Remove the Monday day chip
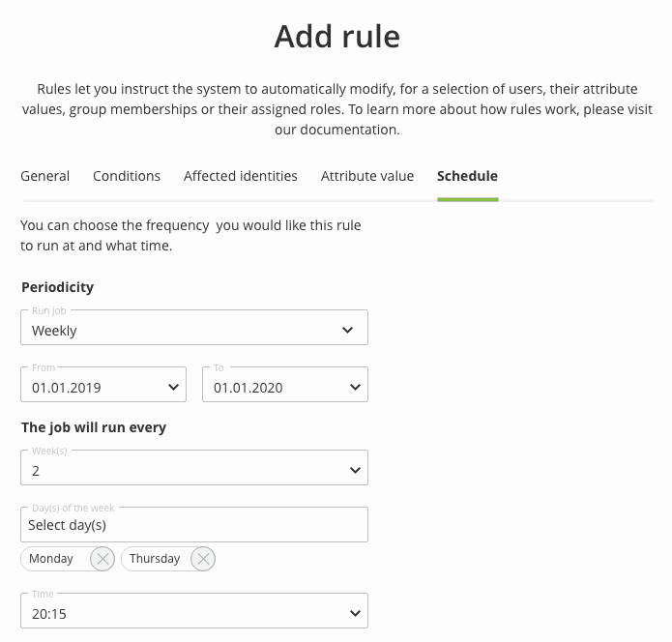This screenshot has width=672, height=642. pyautogui.click(x=102, y=559)
